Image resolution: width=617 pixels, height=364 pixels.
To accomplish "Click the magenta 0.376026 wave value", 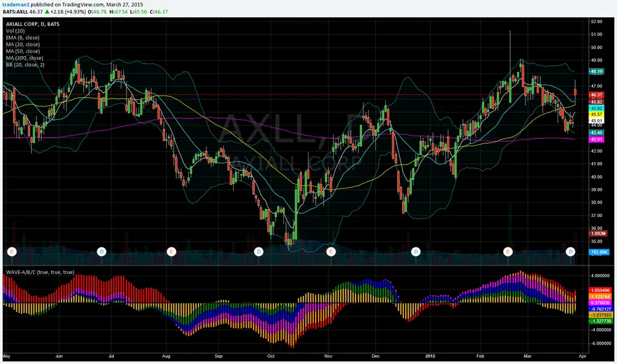I will (601, 303).
